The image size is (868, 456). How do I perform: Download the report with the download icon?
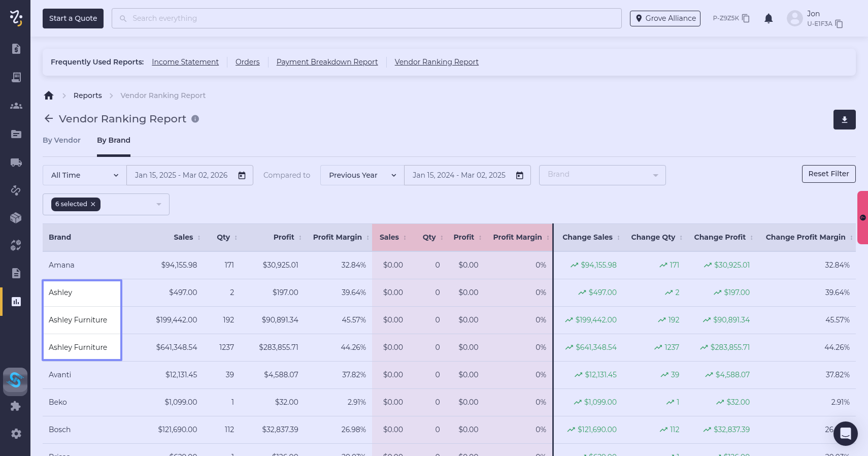(x=844, y=120)
